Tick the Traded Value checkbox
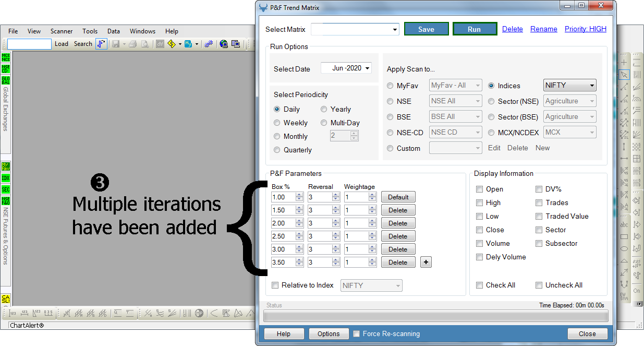Viewport: 644px width, 346px height. point(539,217)
